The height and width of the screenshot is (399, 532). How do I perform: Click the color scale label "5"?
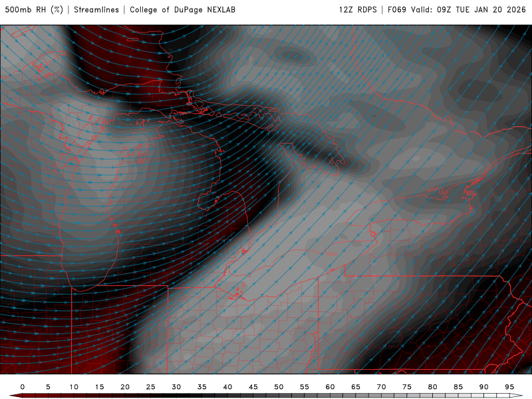[x=48, y=387]
